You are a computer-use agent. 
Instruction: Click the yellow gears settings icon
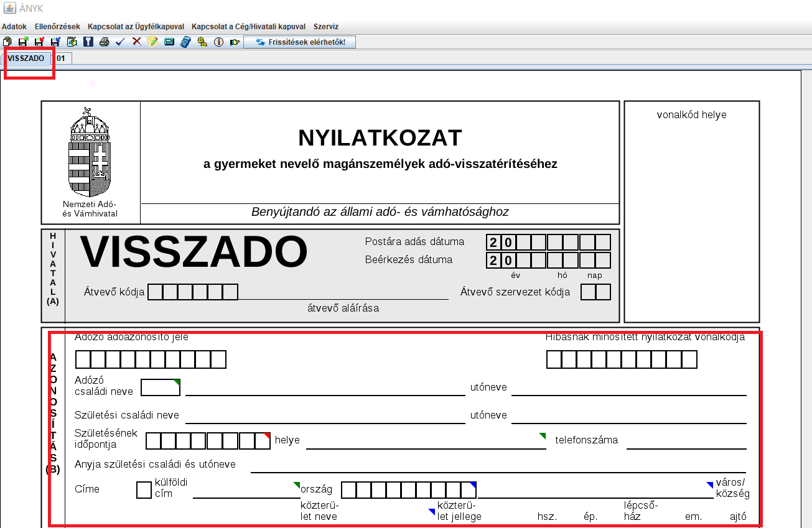pos(202,42)
